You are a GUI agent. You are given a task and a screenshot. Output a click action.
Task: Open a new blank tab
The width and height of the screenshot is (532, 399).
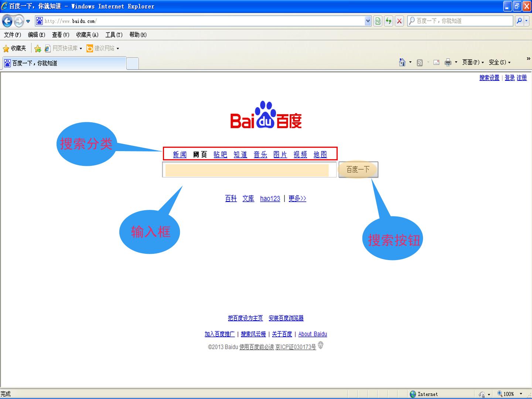point(133,64)
